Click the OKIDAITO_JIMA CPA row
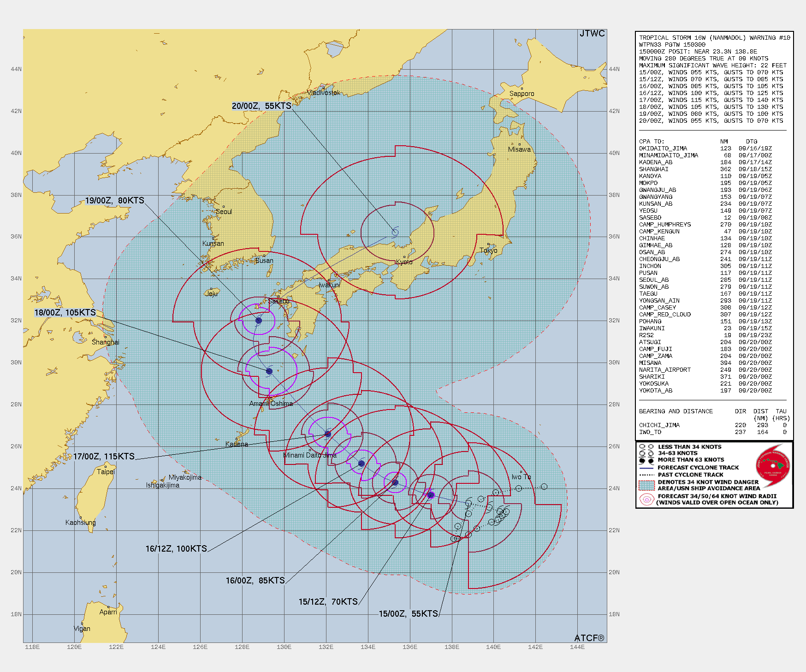This screenshot has height=672, width=806. (x=705, y=149)
